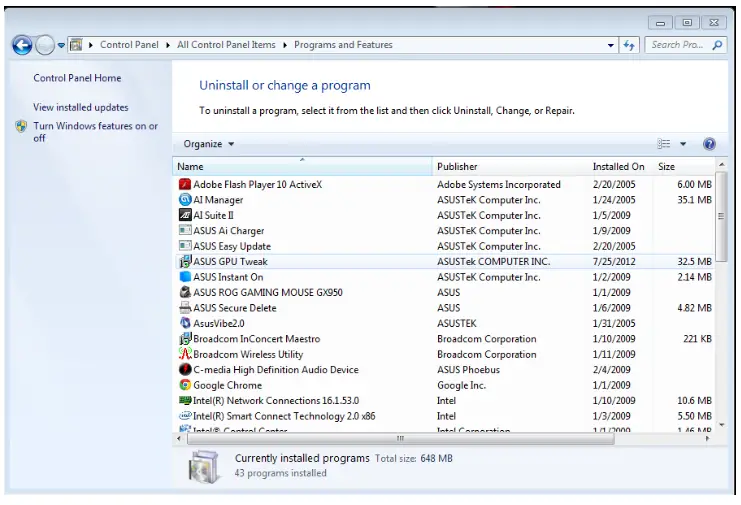Click the AI Manager program icon

click(x=185, y=200)
